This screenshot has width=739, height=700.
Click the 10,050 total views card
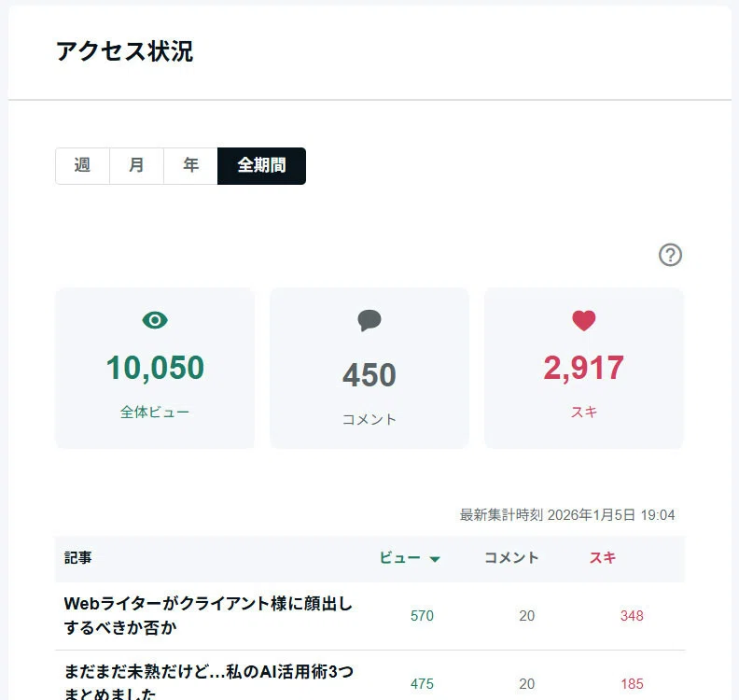point(155,368)
